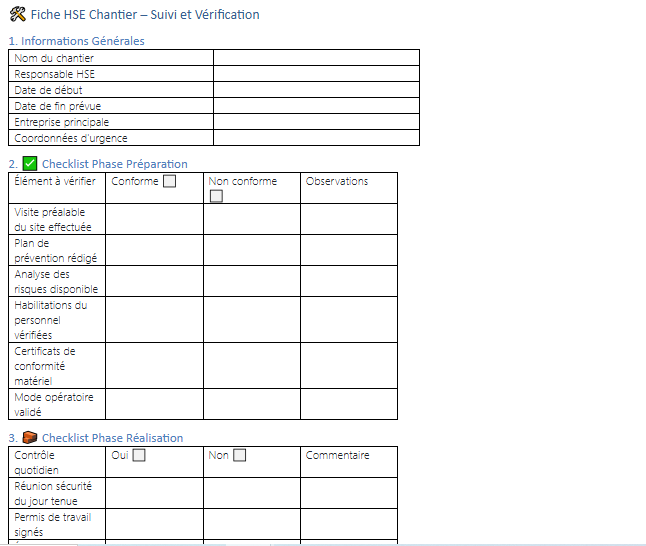
Task: Click the empty cell for Date de début
Action: 316,90
